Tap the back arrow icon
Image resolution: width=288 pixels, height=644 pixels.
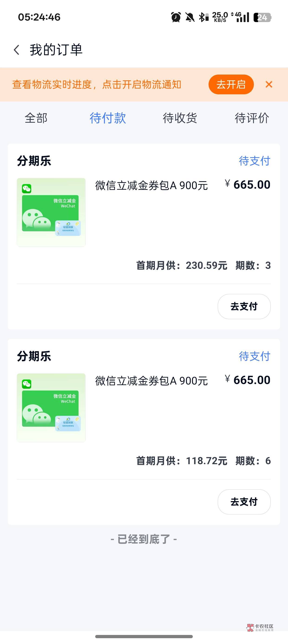[17, 50]
